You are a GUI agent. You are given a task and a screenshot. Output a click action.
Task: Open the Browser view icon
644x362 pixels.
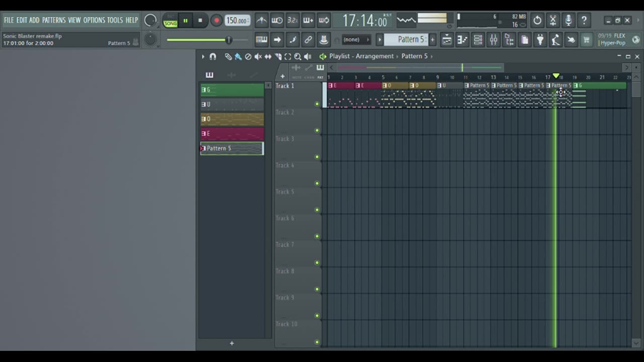509,40
